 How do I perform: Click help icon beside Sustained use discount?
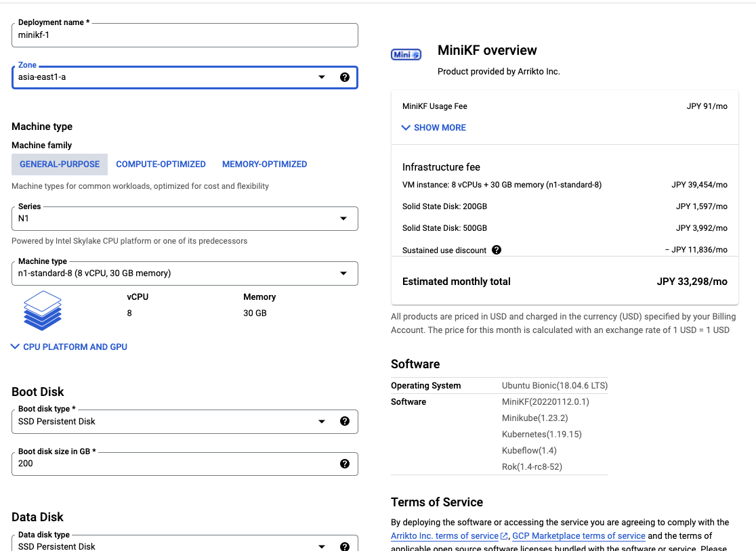point(497,250)
